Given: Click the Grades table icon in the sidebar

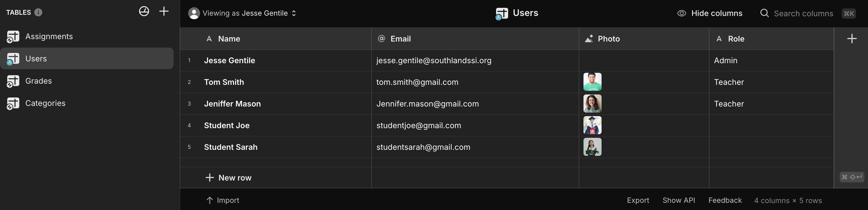Looking at the screenshot, I should [x=13, y=81].
